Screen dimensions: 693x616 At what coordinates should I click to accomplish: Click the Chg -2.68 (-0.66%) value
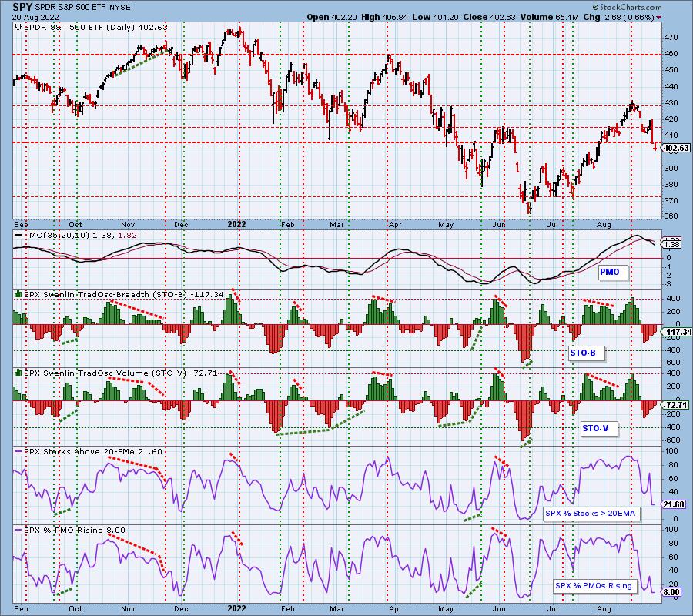click(618, 17)
